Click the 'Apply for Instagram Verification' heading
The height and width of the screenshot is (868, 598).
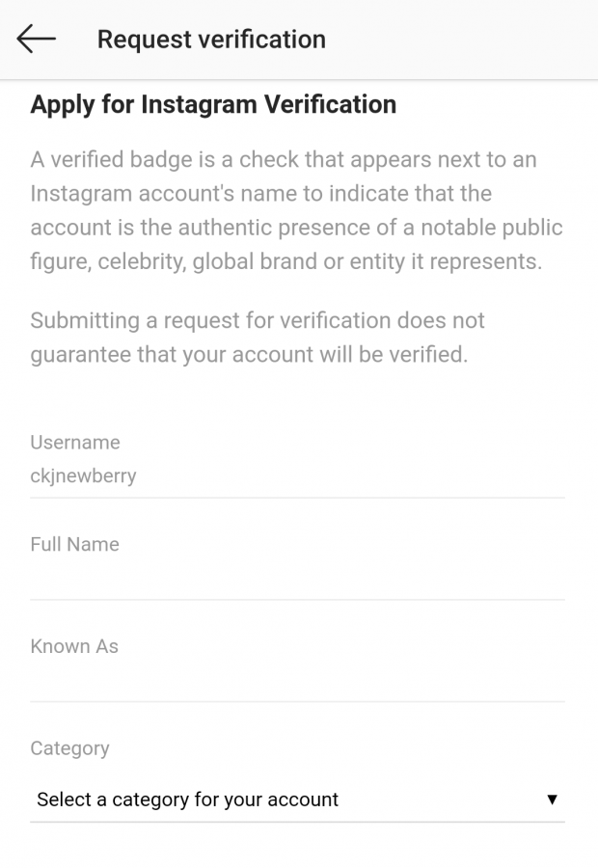point(213,104)
